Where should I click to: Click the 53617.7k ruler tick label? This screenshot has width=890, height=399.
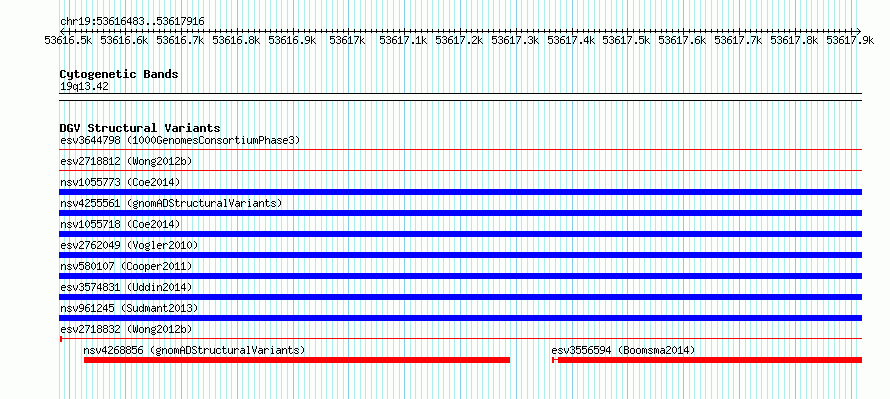click(738, 40)
